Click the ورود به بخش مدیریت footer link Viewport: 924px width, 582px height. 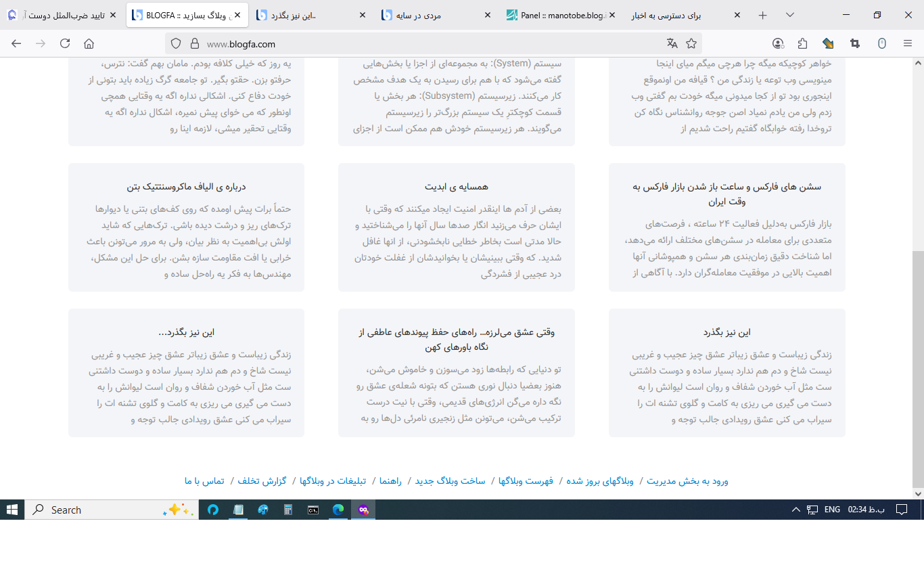point(687,481)
